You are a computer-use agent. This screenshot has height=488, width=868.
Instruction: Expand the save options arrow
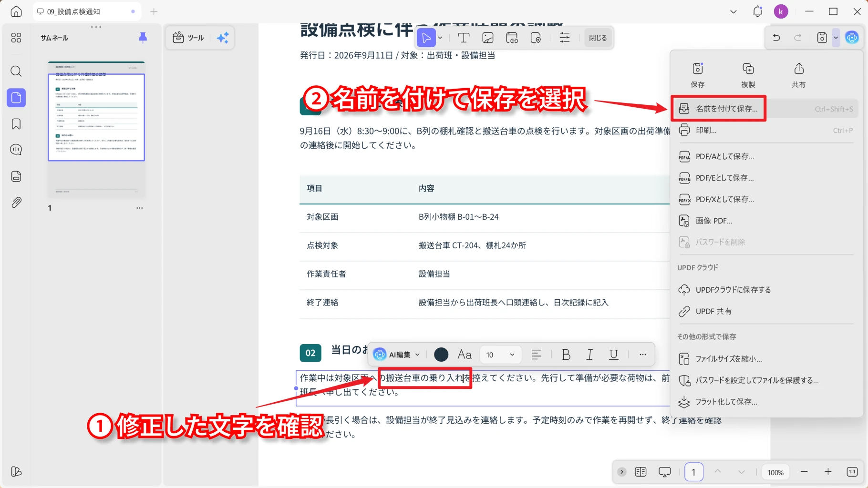(836, 37)
